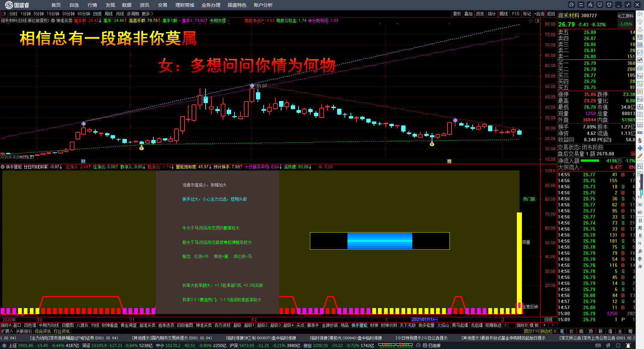Toggle the 势 tab in bottom-right panel
This screenshot has height=349, width=644.
pyautogui.click(x=591, y=331)
